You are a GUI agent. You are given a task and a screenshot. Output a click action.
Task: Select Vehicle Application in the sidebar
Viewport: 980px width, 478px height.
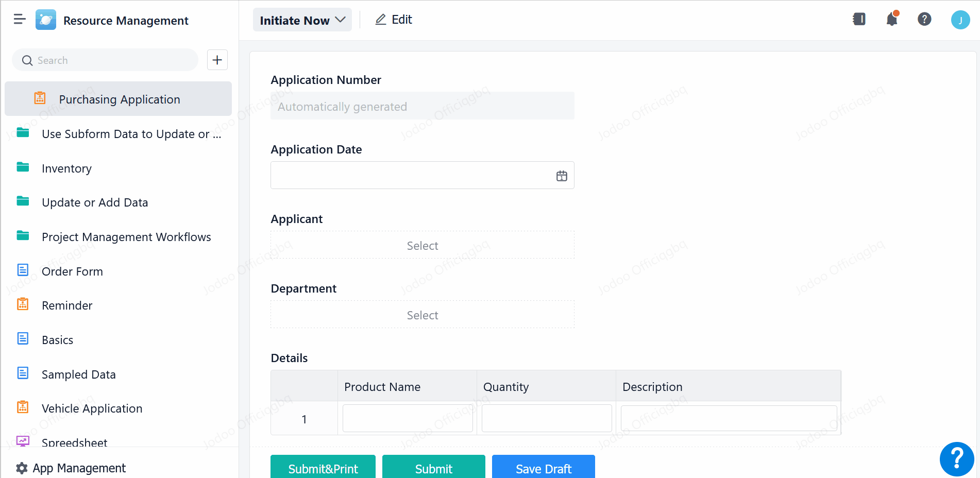coord(92,408)
